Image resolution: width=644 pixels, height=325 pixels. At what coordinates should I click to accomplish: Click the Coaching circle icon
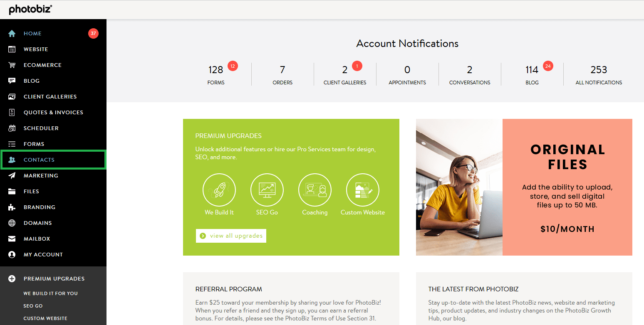coord(315,190)
